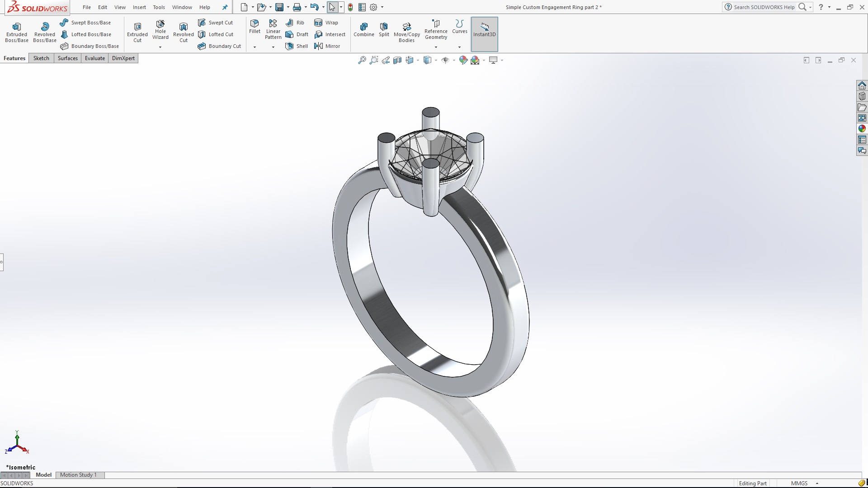
Task: Expand the View Orientation dropdown
Action: click(418, 60)
